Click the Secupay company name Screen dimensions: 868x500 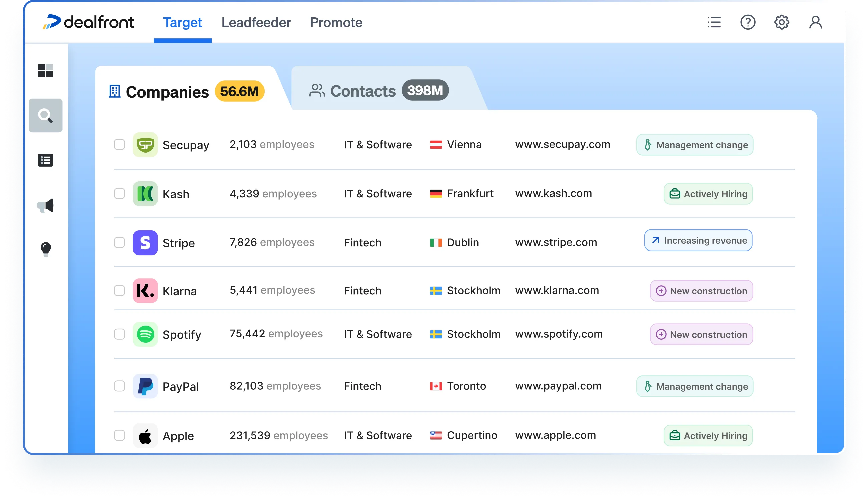[186, 145]
